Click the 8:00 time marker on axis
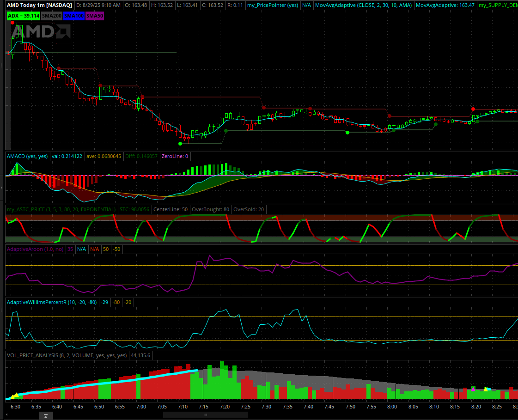The image size is (518, 420). [x=392, y=406]
